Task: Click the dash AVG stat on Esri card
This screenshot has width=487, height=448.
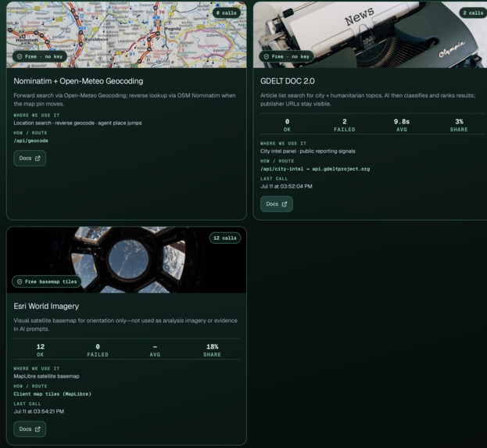Action: [x=155, y=350]
